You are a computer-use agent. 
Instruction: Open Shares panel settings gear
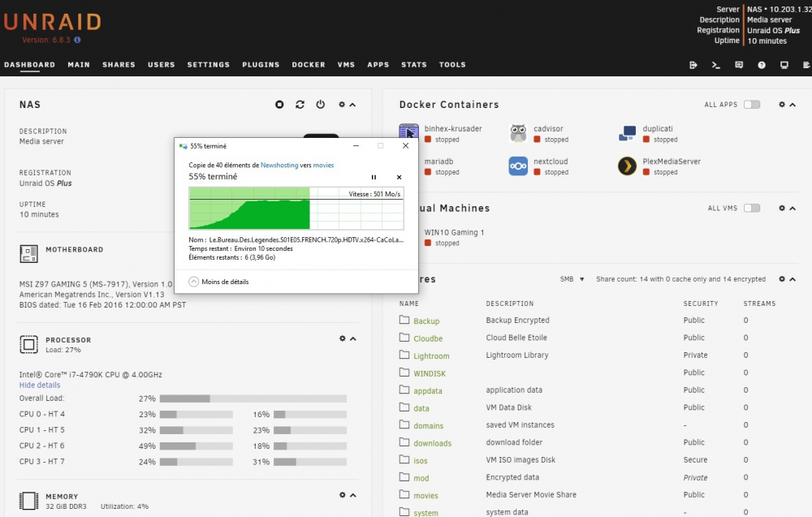pyautogui.click(x=782, y=279)
